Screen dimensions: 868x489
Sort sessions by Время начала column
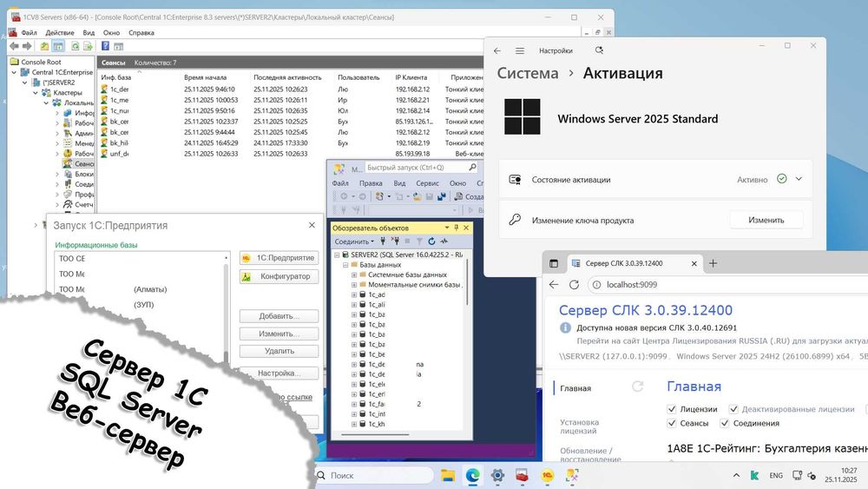click(206, 77)
